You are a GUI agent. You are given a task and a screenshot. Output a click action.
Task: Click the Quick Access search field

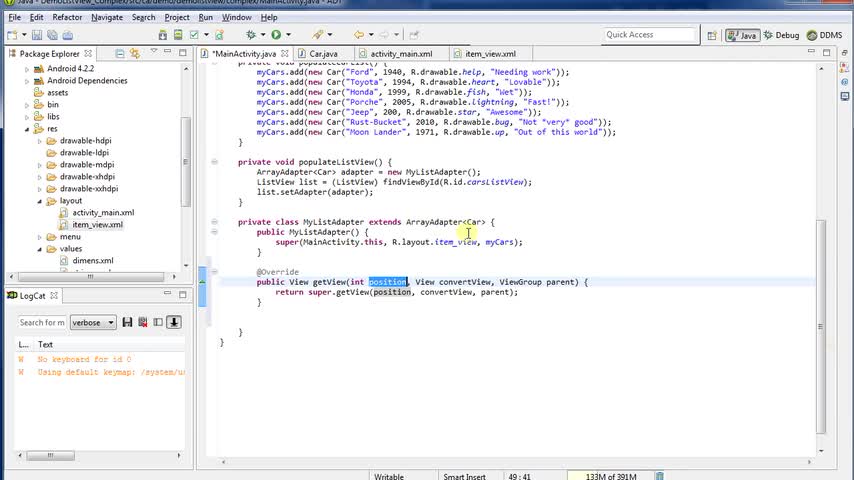[x=650, y=35]
